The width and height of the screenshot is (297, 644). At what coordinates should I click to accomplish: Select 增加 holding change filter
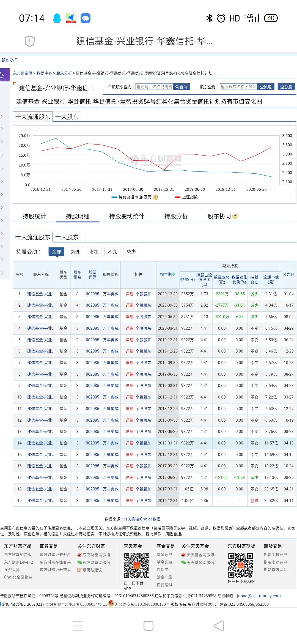(x=94, y=252)
